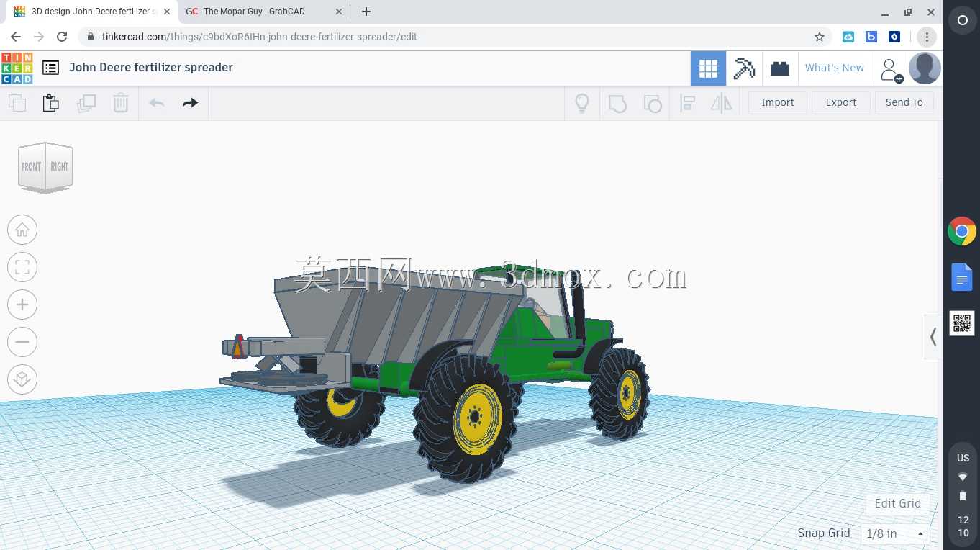Open the user profile avatar
The height and width of the screenshot is (550, 980).
point(925,68)
